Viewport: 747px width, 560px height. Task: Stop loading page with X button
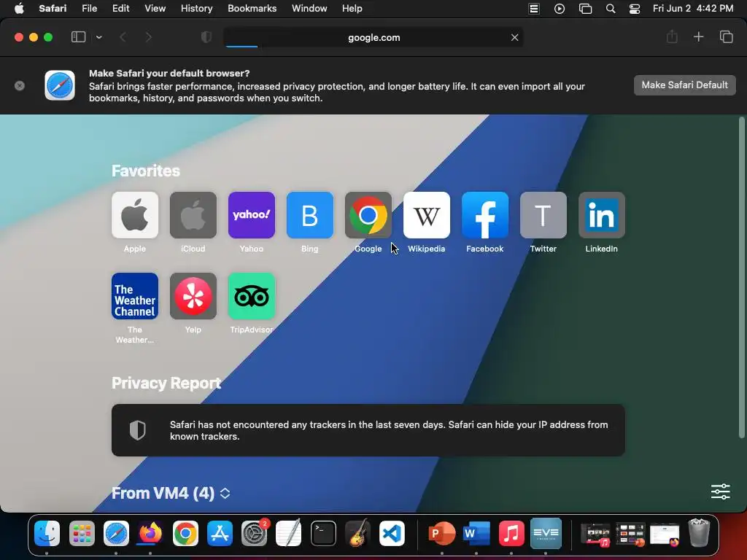514,37
